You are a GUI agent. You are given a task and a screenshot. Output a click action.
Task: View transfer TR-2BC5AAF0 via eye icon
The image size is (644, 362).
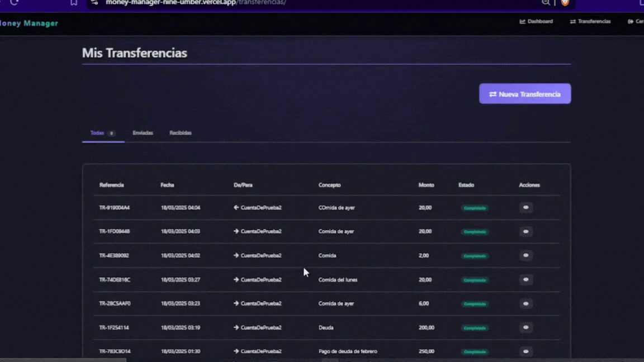pyautogui.click(x=525, y=304)
